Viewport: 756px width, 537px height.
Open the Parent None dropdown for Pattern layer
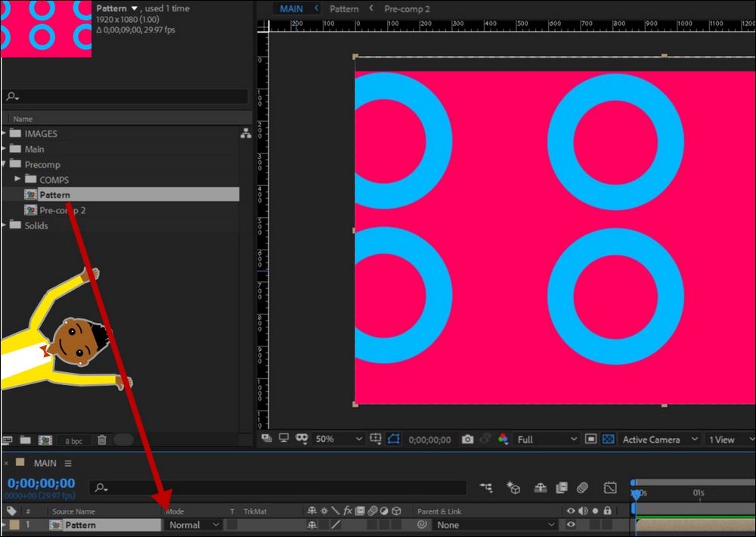[x=496, y=525]
